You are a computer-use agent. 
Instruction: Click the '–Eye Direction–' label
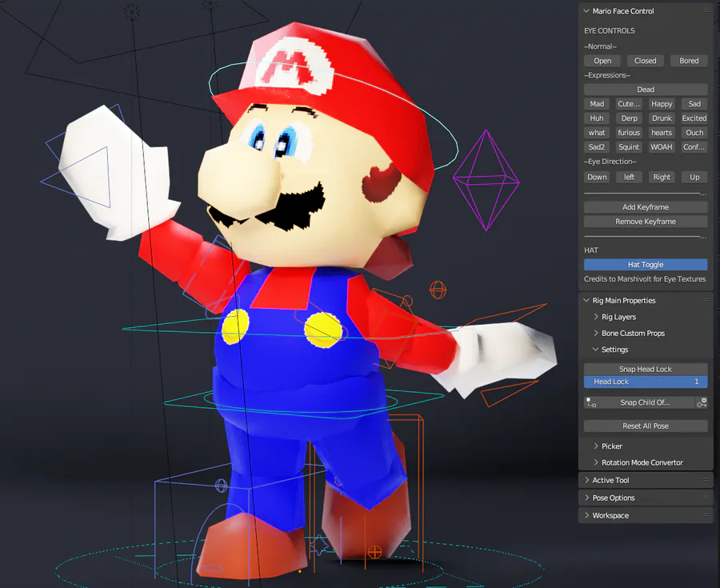[x=610, y=162]
